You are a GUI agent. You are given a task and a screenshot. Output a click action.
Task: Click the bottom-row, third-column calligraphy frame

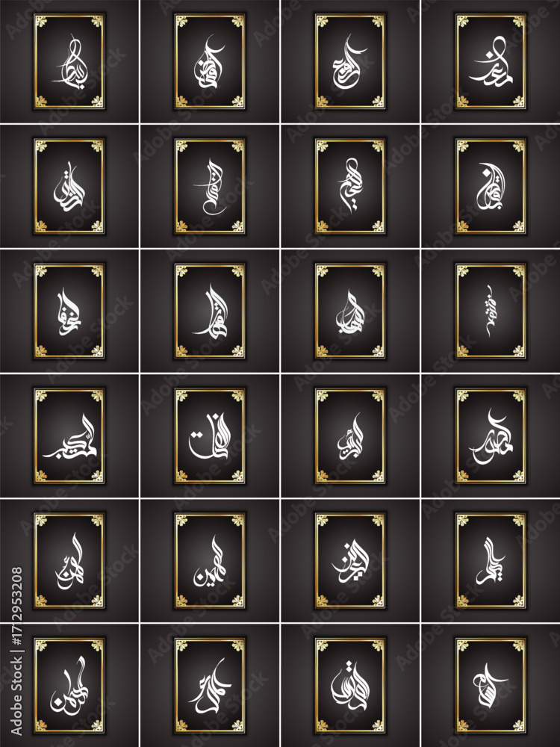[350, 686]
